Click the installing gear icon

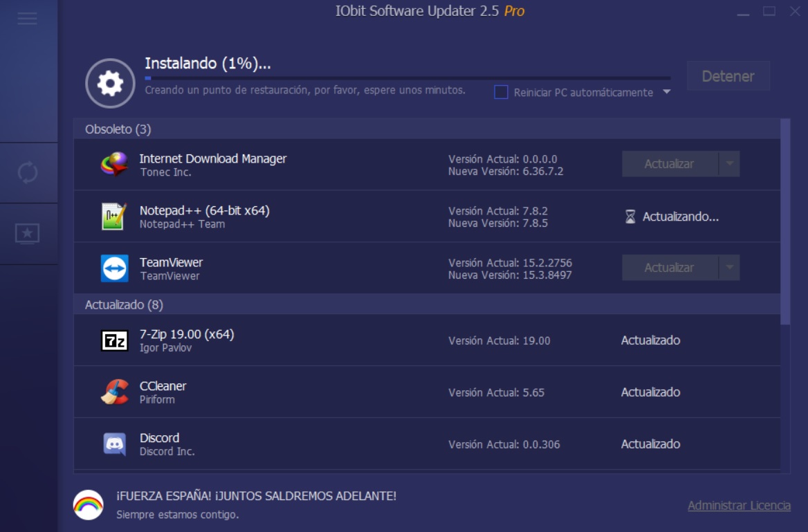pyautogui.click(x=110, y=83)
